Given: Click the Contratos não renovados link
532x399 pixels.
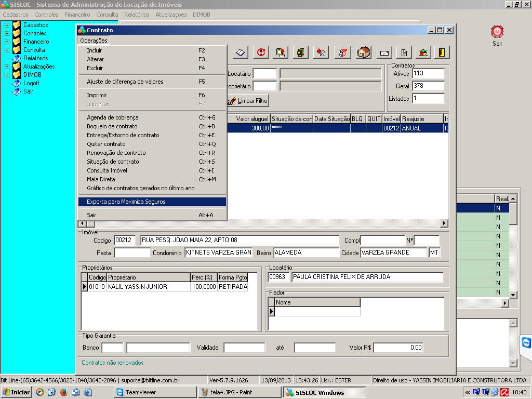Looking at the screenshot, I should coord(113,363).
